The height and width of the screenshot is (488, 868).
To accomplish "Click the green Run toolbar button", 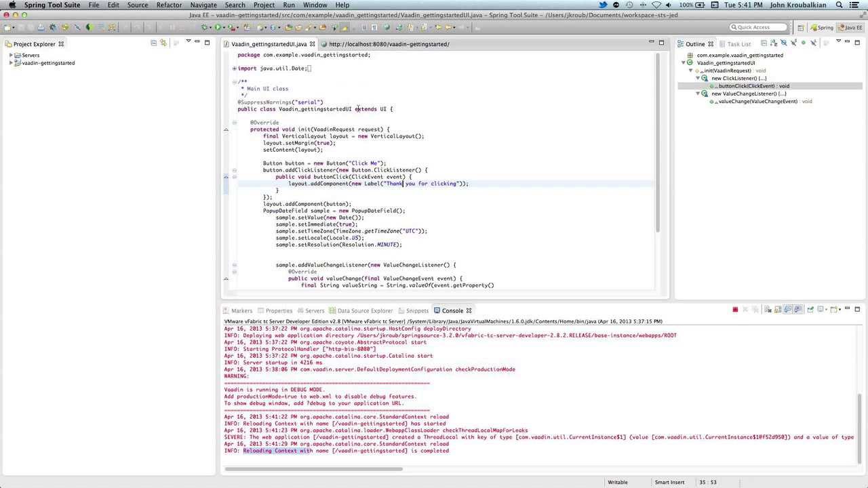I will point(218,27).
